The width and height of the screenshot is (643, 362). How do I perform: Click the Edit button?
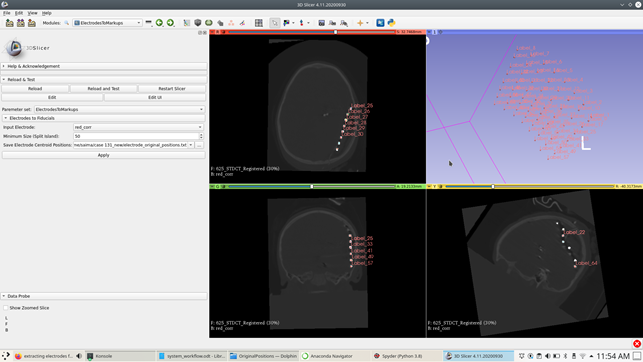(x=52, y=97)
